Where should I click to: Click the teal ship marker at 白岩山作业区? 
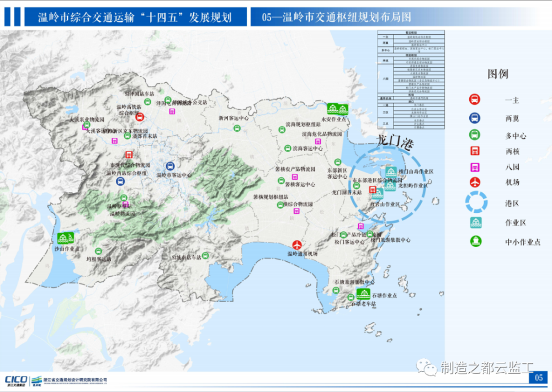click(x=378, y=193)
